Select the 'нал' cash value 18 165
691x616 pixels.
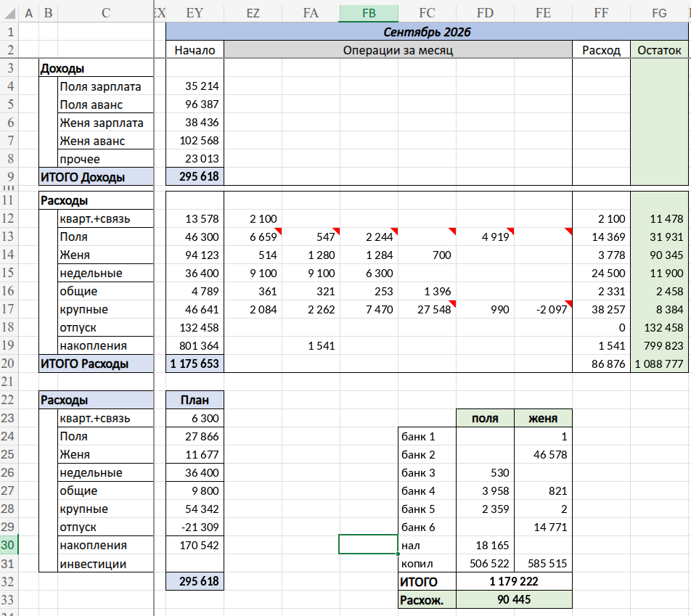[485, 545]
